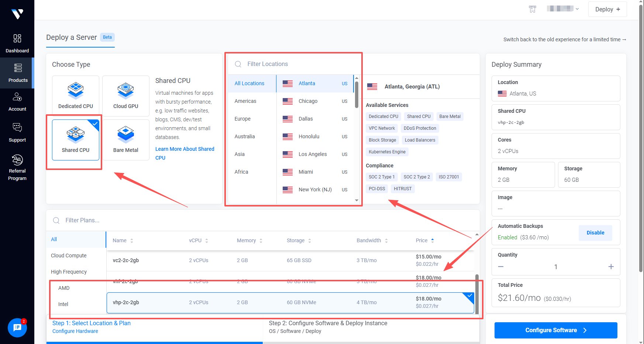
Task: Click the gift/referral icon in header
Action: click(532, 9)
